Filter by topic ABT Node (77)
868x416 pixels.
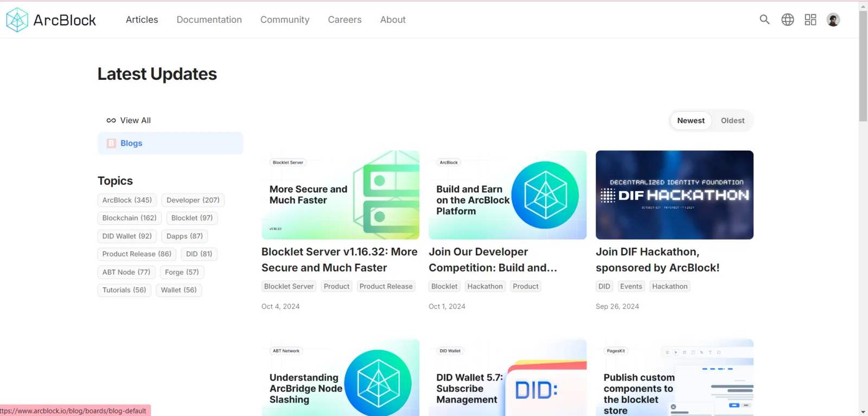126,272
